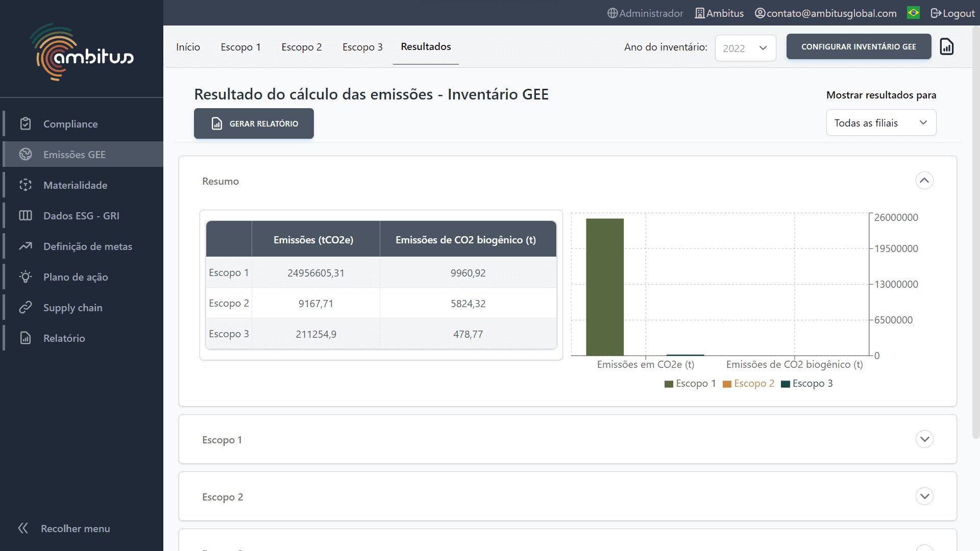Image resolution: width=980 pixels, height=551 pixels.
Task: Click the Plano de ação menu label
Action: tap(76, 277)
